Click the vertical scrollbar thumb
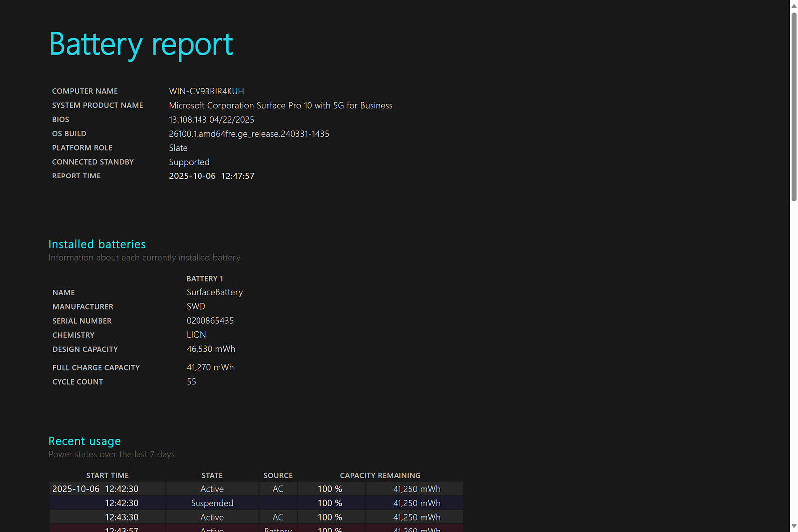Image resolution: width=798 pixels, height=532 pixels. [x=794, y=107]
